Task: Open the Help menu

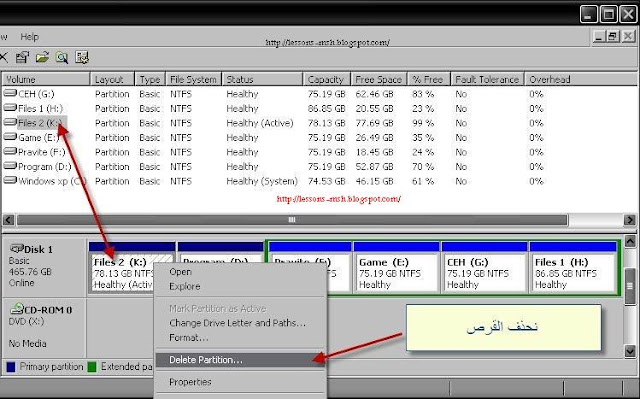Action: 29,37
